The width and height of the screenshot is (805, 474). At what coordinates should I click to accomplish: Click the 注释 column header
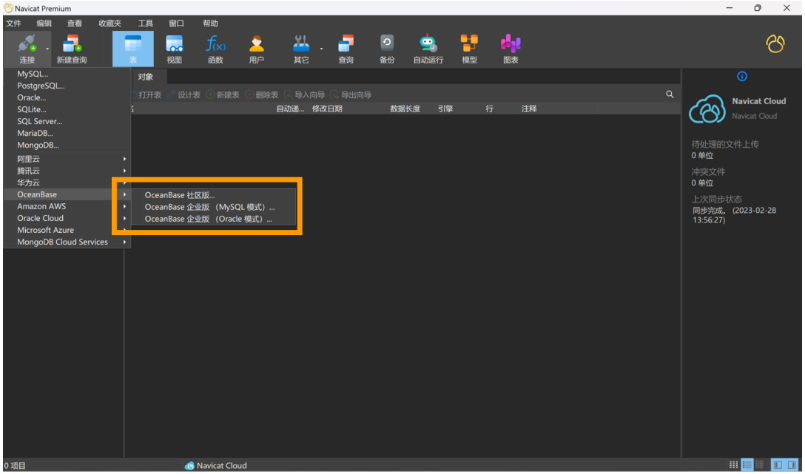pyautogui.click(x=529, y=109)
